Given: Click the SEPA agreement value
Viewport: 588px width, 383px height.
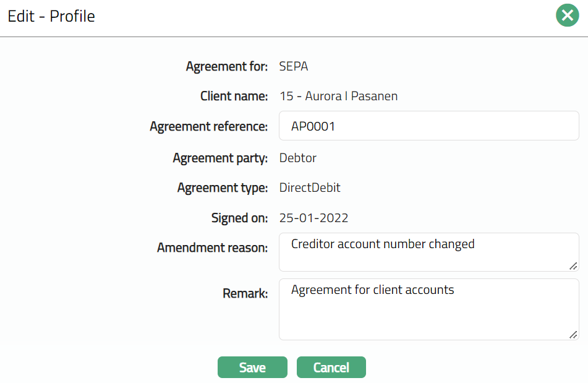Looking at the screenshot, I should coord(294,66).
